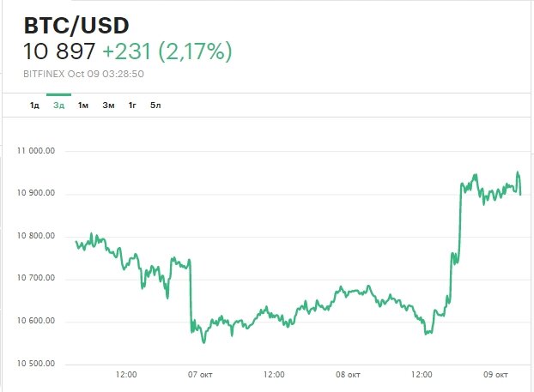
Task: Show the 1г yearly range
Action: [132, 105]
